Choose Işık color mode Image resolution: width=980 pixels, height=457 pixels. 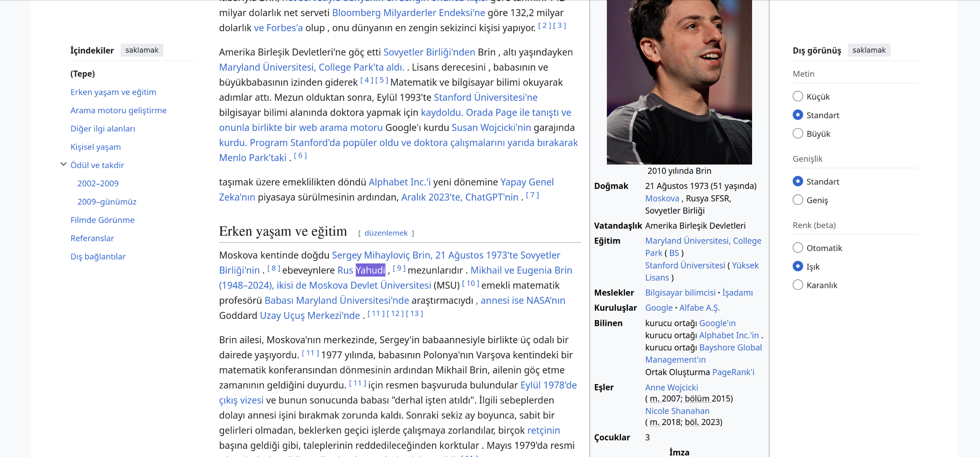798,266
